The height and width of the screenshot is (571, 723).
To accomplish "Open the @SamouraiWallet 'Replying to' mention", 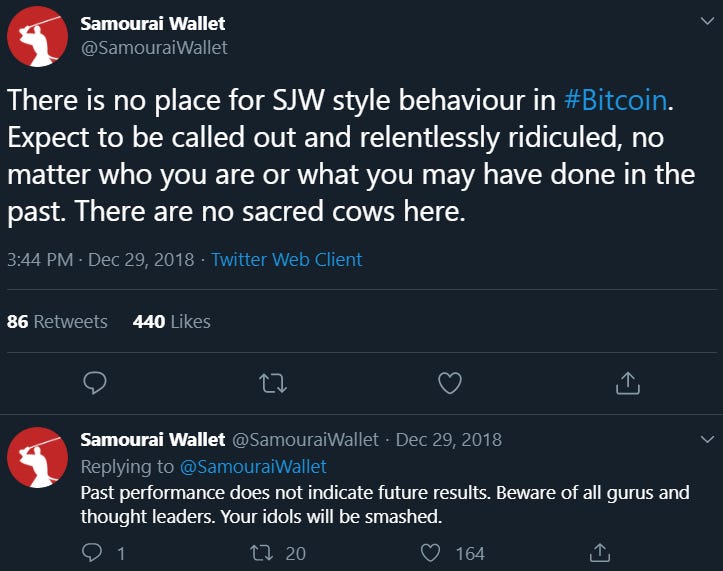I will pyautogui.click(x=253, y=467).
